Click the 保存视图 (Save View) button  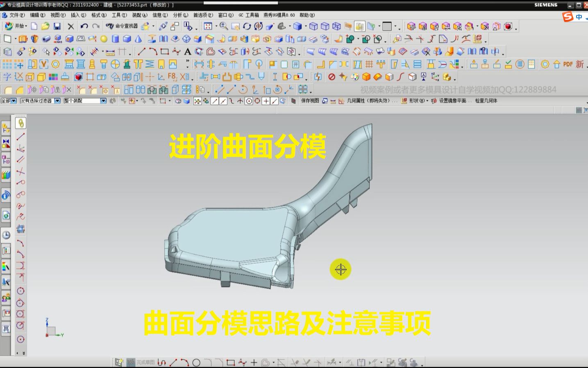pyautogui.click(x=310, y=101)
